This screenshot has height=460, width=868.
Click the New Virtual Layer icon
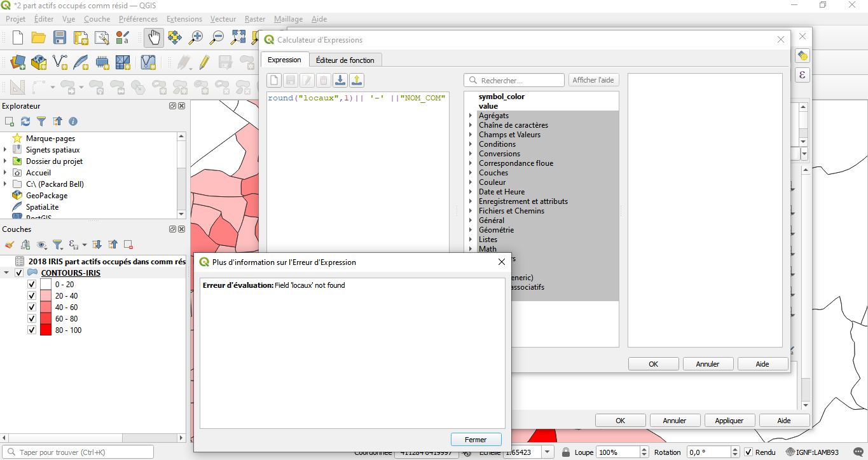148,62
